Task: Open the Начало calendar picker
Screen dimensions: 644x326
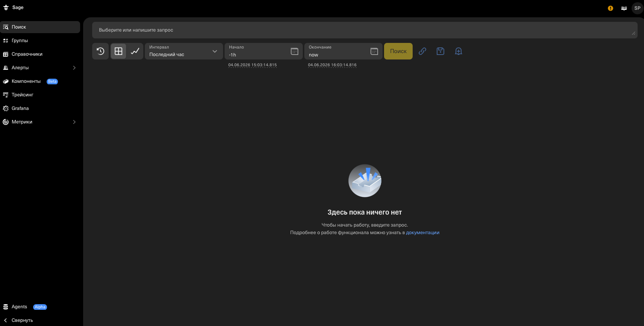Action: (295, 52)
